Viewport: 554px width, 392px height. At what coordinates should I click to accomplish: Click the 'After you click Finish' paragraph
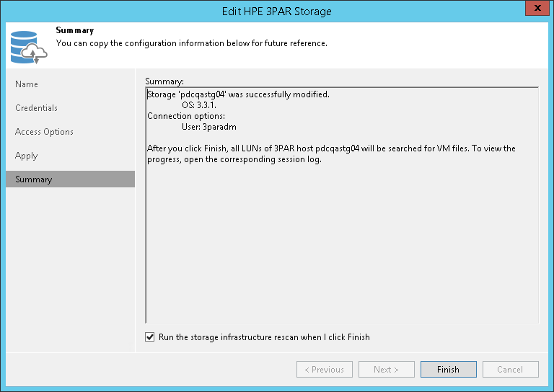pos(331,153)
